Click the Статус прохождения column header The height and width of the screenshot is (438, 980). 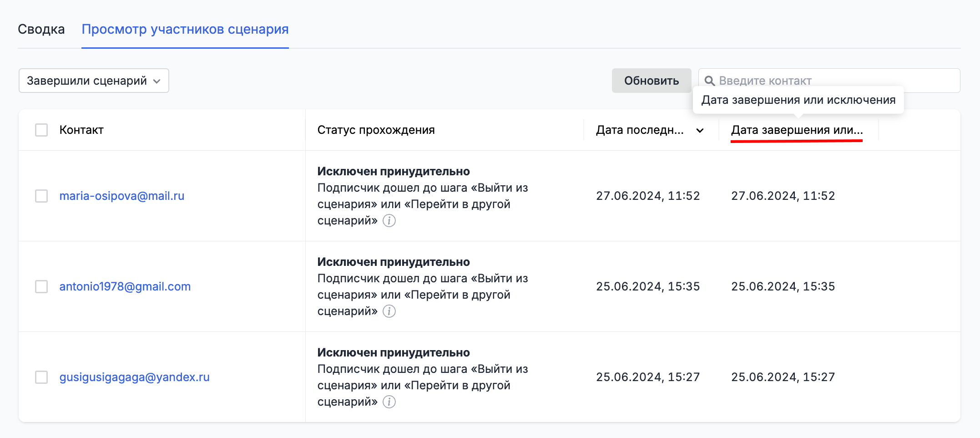376,130
